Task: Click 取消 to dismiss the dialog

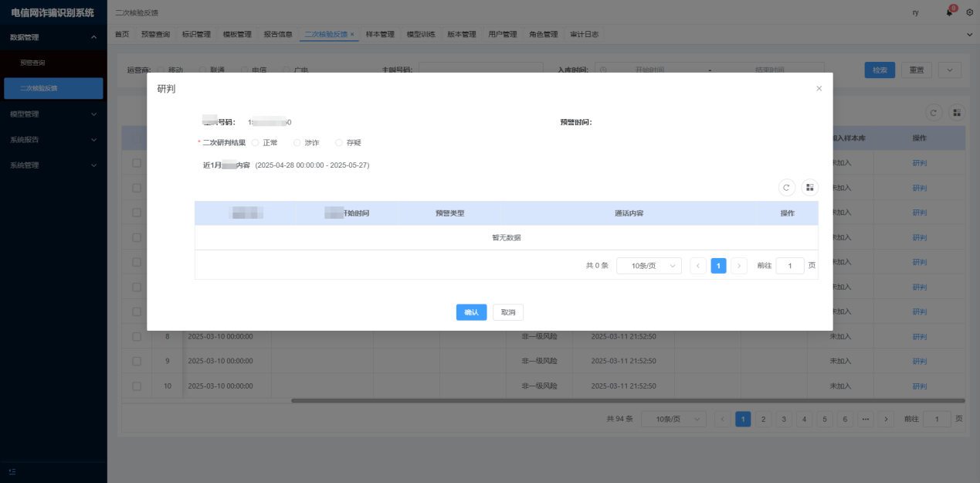Action: point(508,312)
